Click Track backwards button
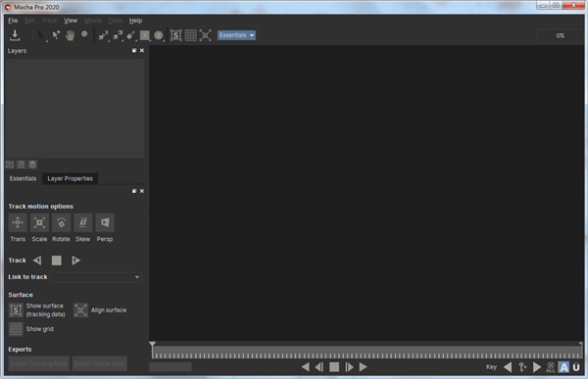The height and width of the screenshot is (379, 588). click(x=37, y=261)
